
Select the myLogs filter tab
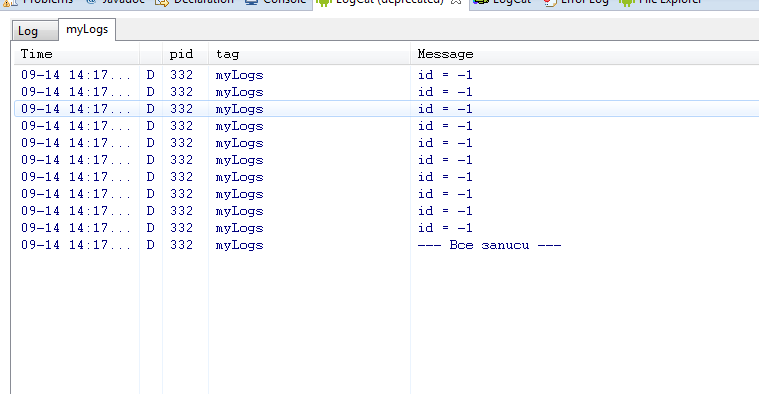(87, 30)
